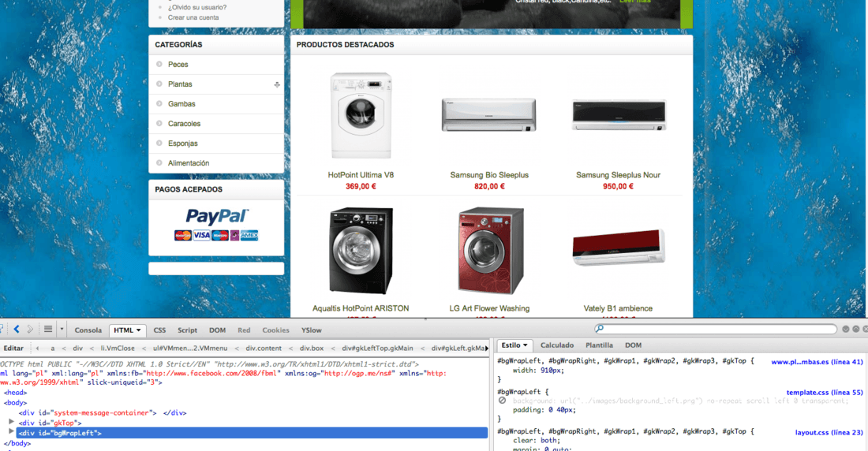This screenshot has width=868, height=451.
Task: Open the LG Art Flower Washing product image
Action: 491,251
